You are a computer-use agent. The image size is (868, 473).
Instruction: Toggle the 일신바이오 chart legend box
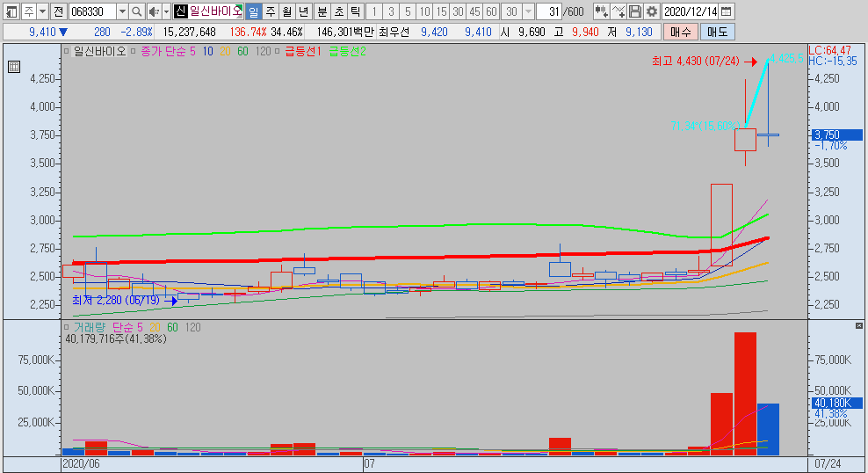pyautogui.click(x=67, y=52)
